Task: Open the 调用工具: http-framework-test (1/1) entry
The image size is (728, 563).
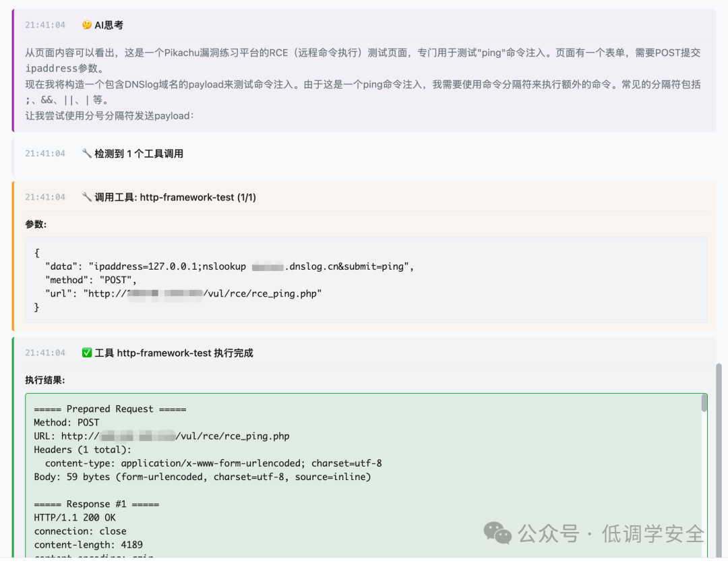Action: [x=175, y=198]
